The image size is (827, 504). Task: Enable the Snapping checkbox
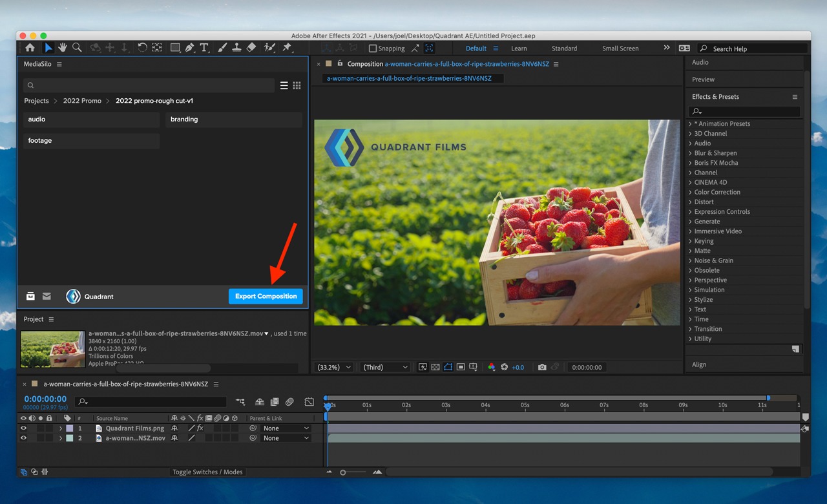coord(373,48)
